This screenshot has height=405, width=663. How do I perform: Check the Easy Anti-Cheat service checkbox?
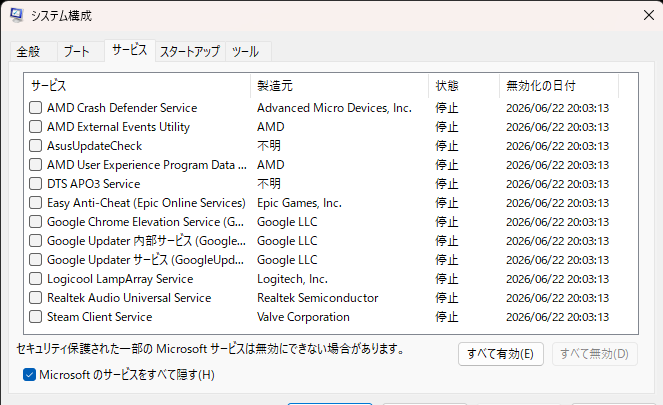coord(36,203)
